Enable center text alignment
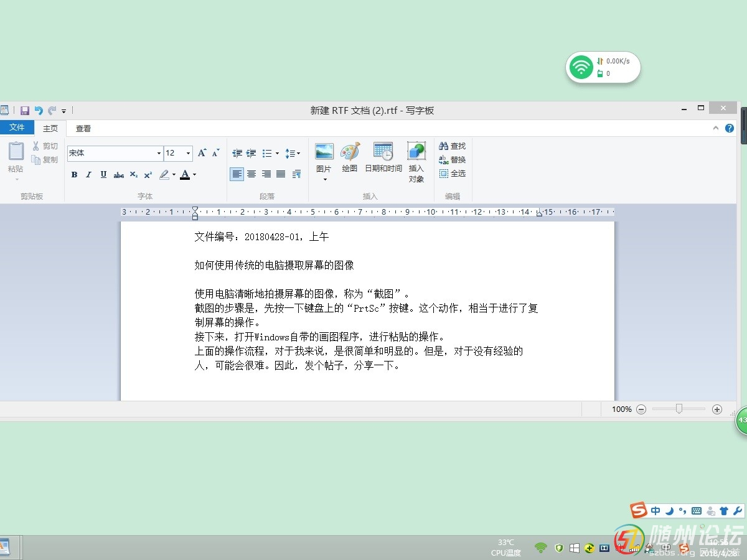Viewport: 747px width, 560px height. point(251,174)
